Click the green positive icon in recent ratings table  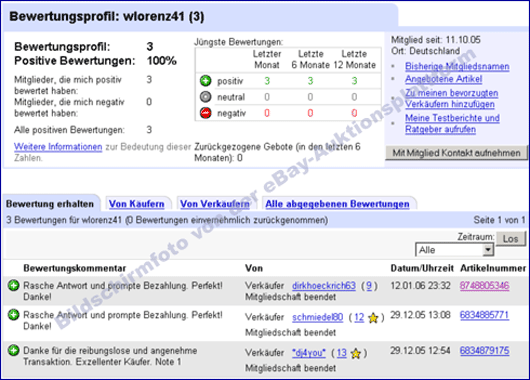[206, 81]
